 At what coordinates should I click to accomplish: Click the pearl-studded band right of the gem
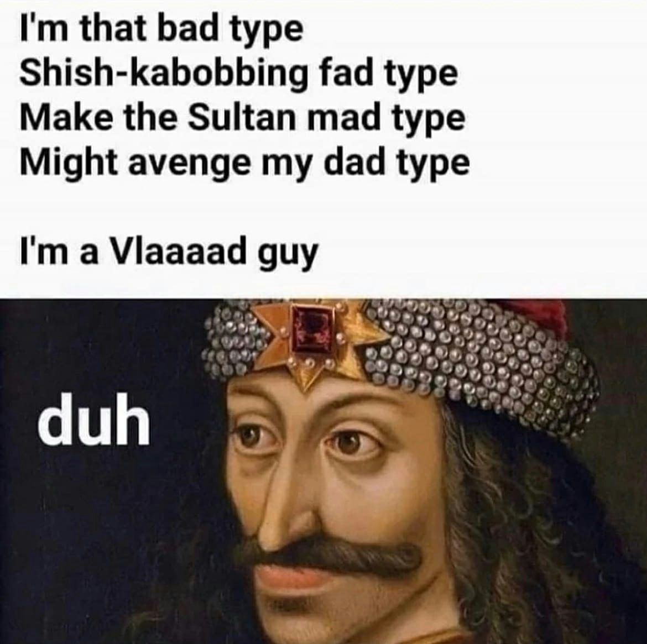tap(474, 363)
